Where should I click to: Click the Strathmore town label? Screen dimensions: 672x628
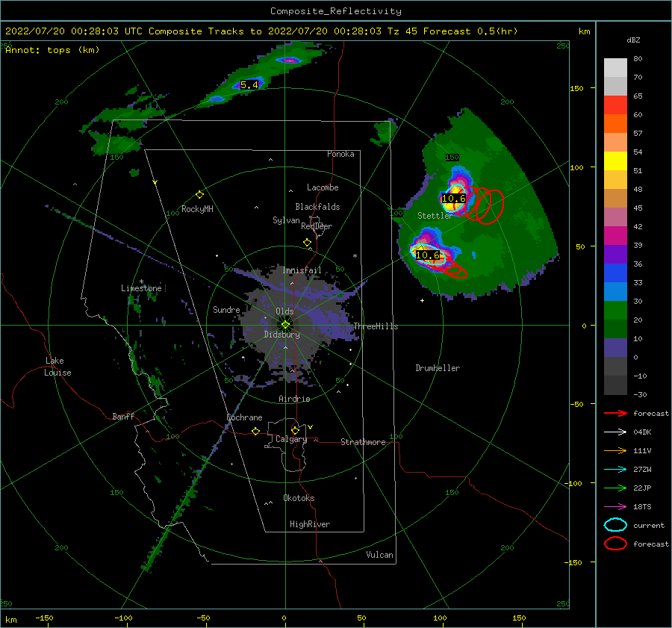point(363,442)
